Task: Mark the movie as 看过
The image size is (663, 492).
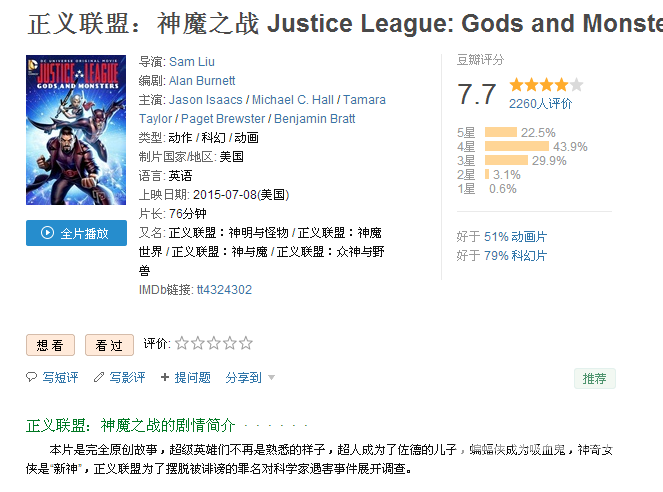Action: pyautogui.click(x=110, y=345)
